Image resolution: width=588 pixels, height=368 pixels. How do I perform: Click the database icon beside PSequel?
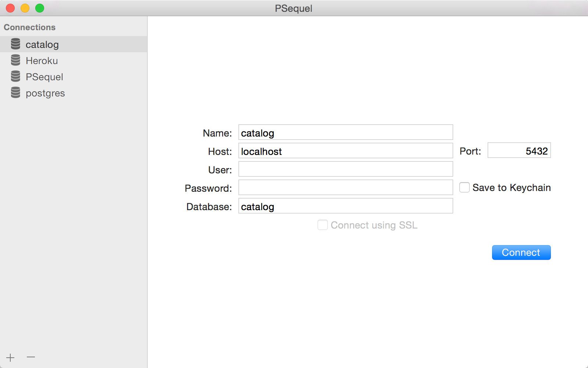15,77
